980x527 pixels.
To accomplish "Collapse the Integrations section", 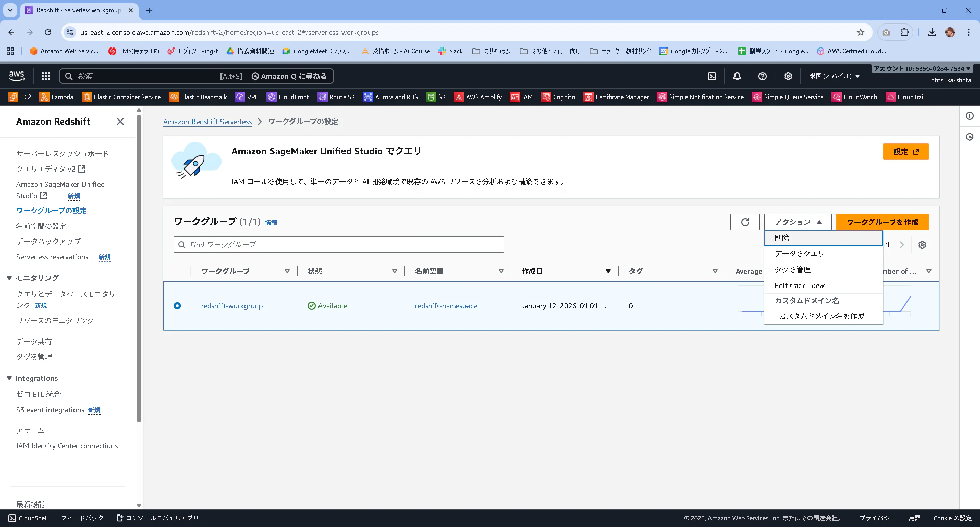I will pyautogui.click(x=9, y=378).
